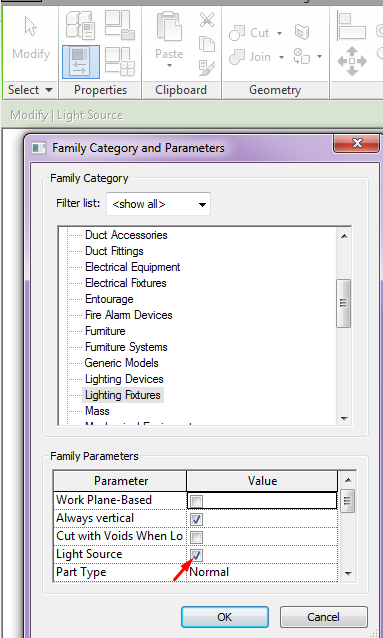
Task: Click family parameters scroll up arrow
Action: 348,480
